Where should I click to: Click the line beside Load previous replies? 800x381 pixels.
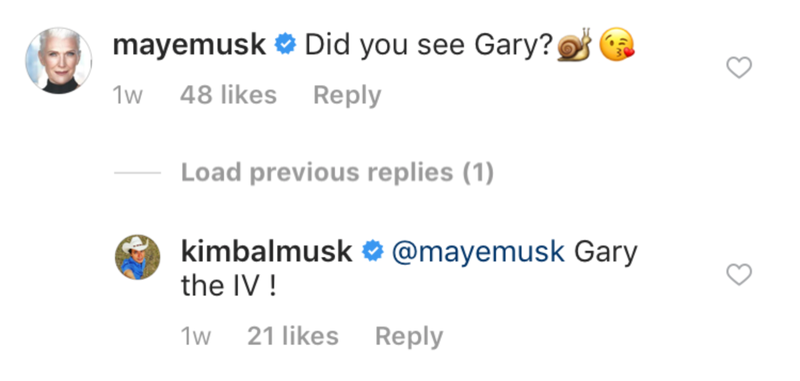click(x=137, y=173)
